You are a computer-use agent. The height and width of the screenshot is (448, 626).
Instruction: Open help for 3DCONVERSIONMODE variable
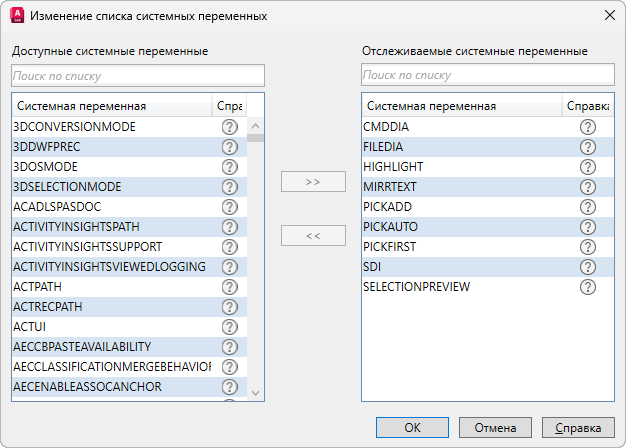click(229, 127)
